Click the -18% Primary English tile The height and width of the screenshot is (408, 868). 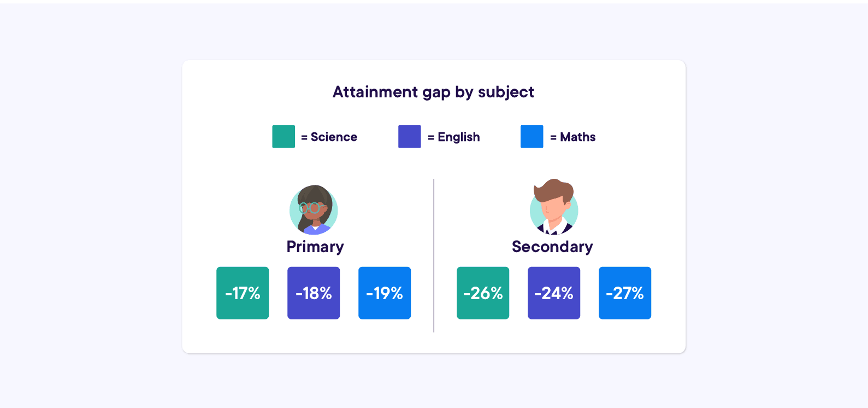pyautogui.click(x=314, y=293)
